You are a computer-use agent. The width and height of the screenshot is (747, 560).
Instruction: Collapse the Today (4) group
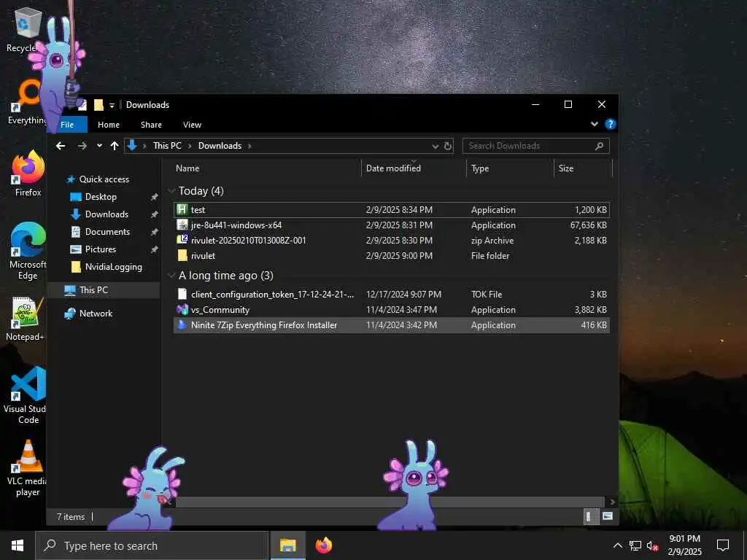(x=171, y=191)
